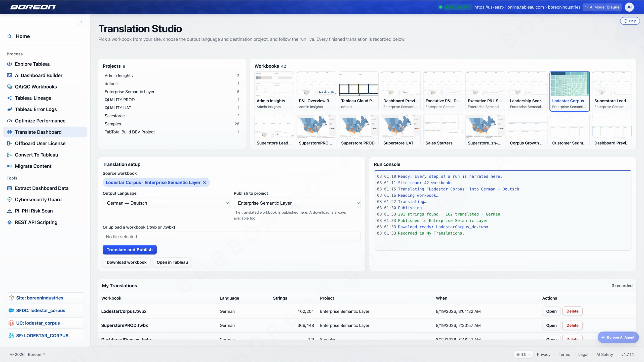Screen dimensions: 644x362
Task: Click the Convert To Tableau icon
Action: pos(10,155)
